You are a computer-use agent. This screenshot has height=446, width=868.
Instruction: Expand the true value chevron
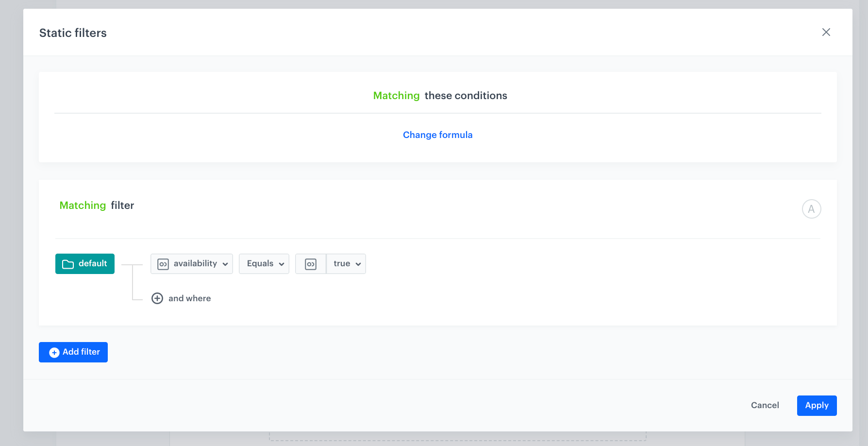point(358,264)
